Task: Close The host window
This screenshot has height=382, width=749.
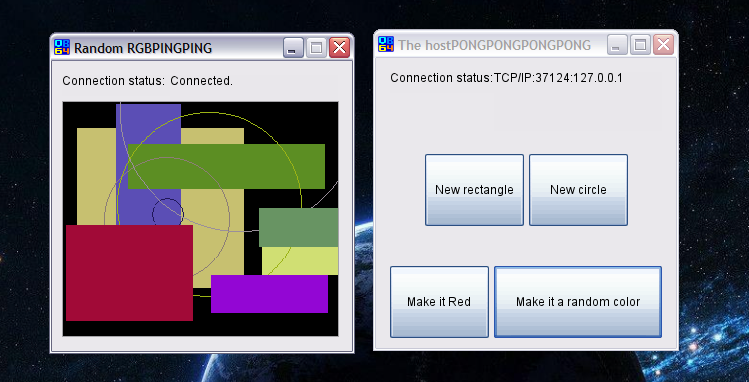Action: (663, 45)
